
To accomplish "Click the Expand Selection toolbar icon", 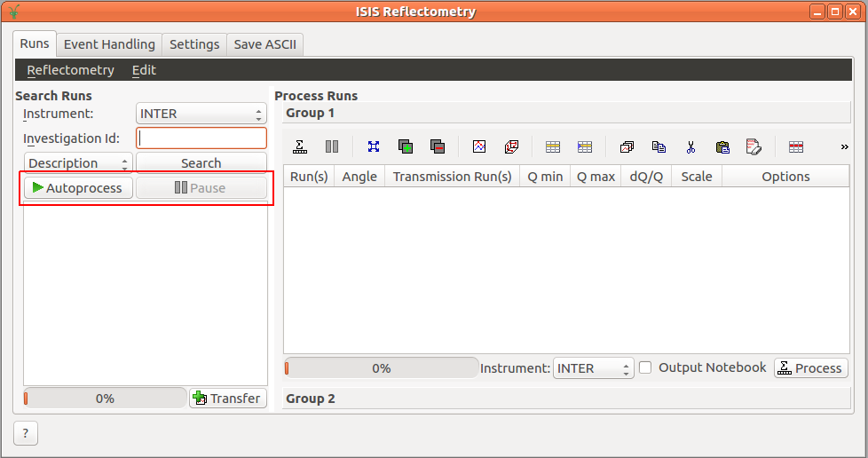I will pyautogui.click(x=374, y=146).
